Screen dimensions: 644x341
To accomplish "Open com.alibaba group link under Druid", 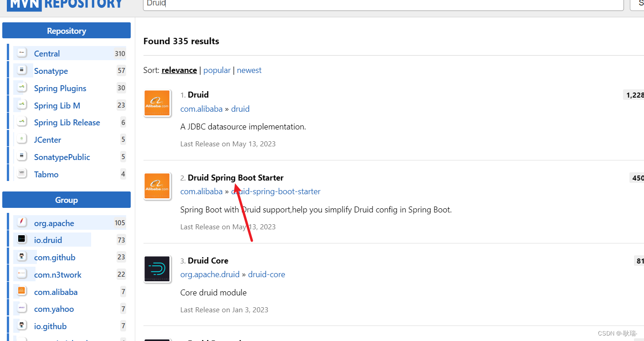I will point(201,109).
